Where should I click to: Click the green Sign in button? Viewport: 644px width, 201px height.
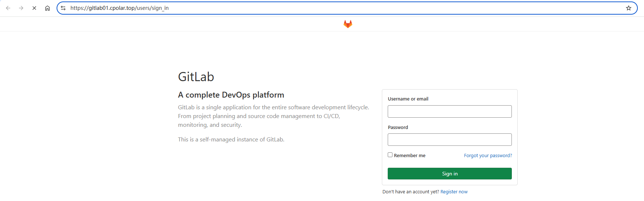click(x=450, y=174)
